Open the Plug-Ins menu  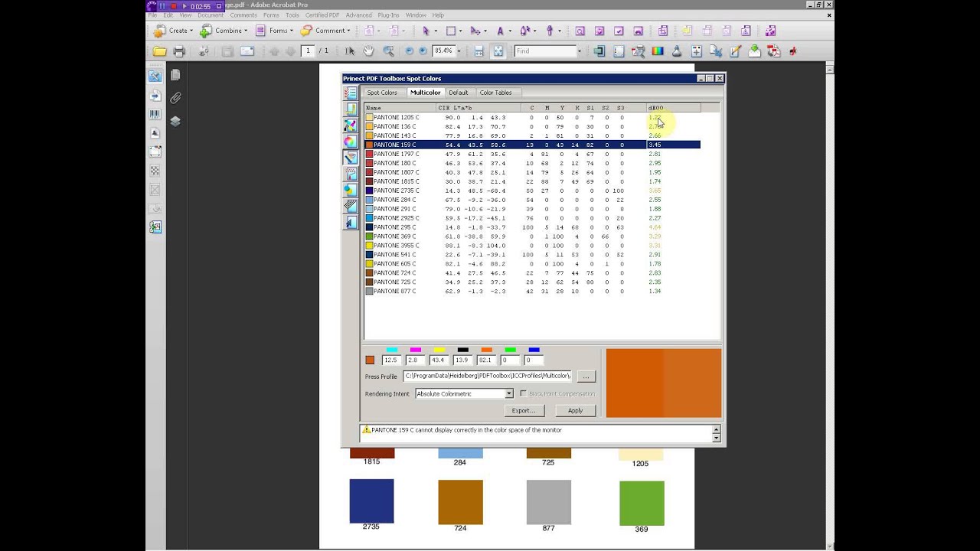[388, 15]
